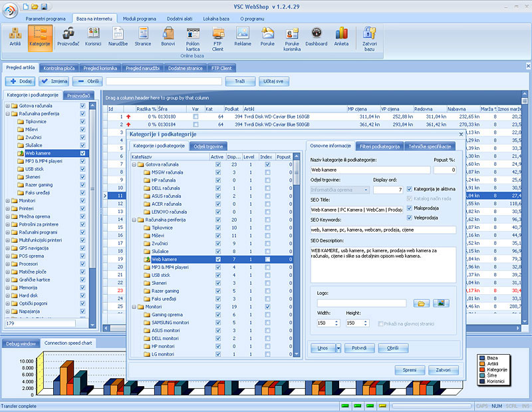The width and height of the screenshot is (532, 412).
Task: Toggle the Kategorija je aktivna checkbox
Action: tap(409, 189)
